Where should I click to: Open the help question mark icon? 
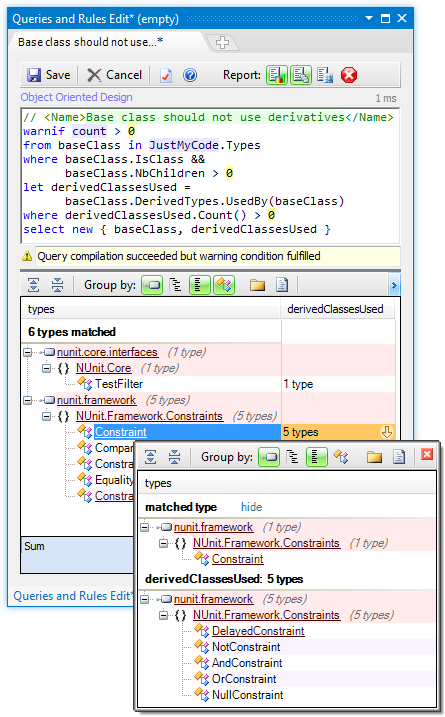[x=190, y=75]
